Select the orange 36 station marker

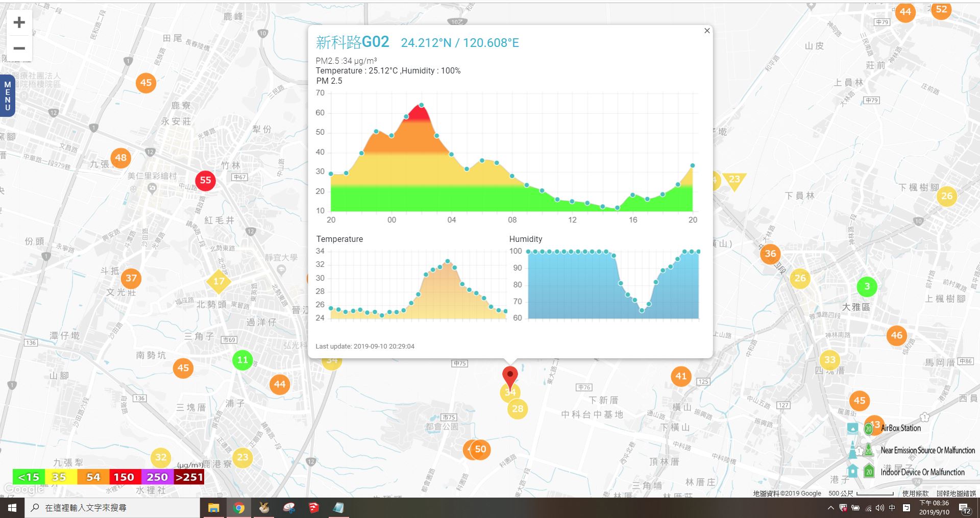pyautogui.click(x=770, y=254)
